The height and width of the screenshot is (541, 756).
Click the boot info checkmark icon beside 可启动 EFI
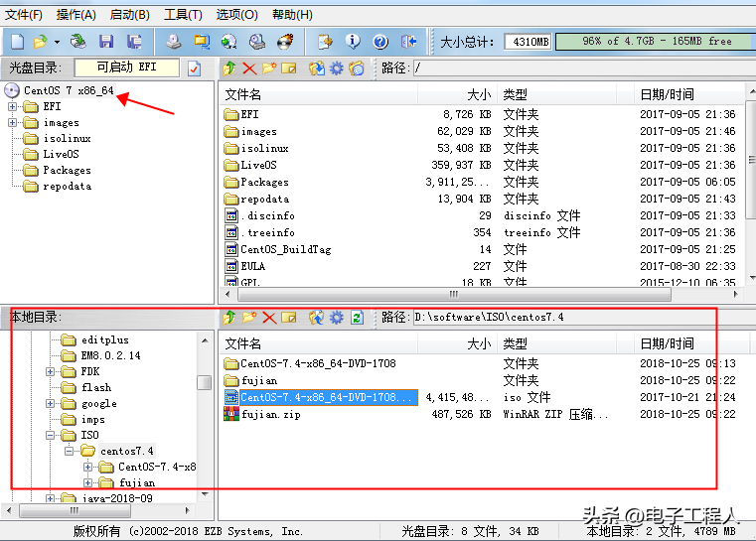195,68
